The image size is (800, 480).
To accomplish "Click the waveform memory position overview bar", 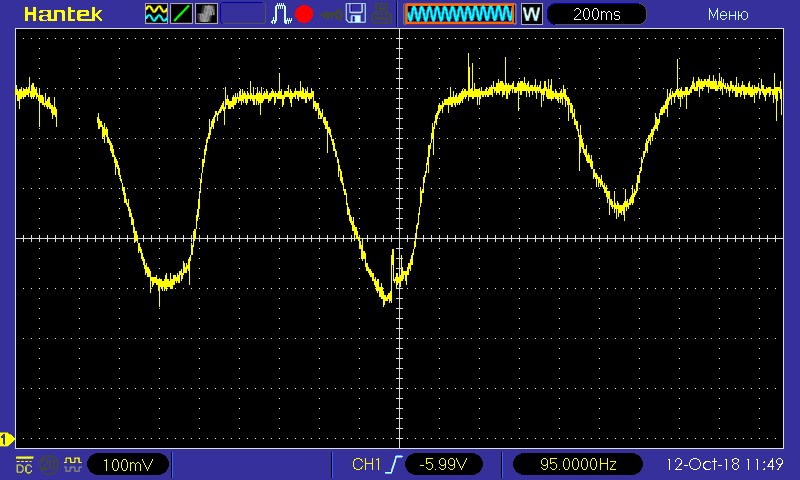I will pos(459,14).
